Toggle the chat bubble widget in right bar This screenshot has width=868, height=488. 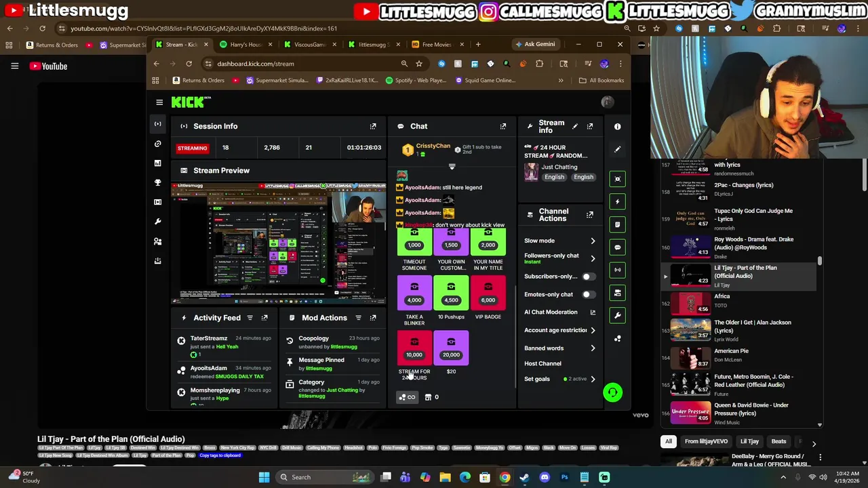pyautogui.click(x=618, y=247)
